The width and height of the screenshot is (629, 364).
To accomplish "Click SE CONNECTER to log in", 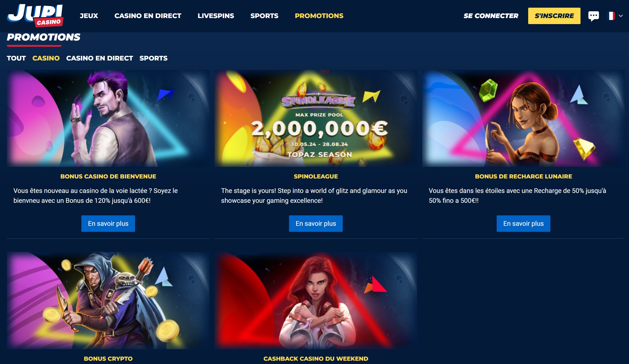I will tap(491, 16).
